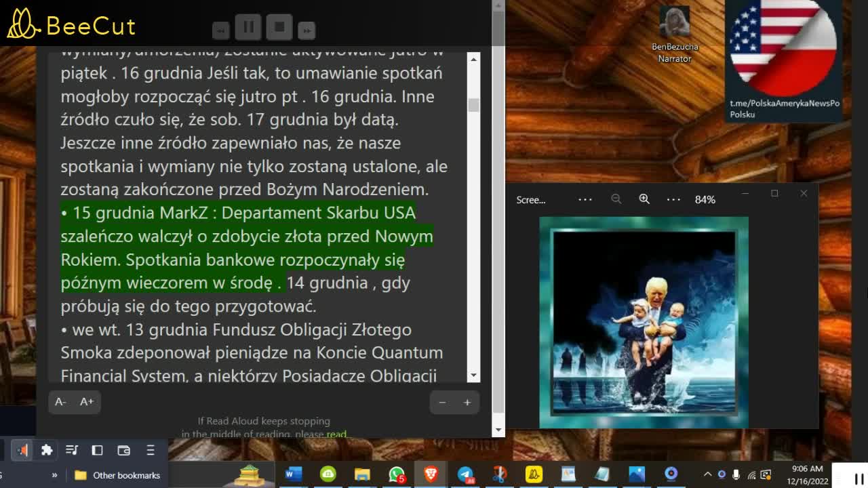This screenshot has width=868, height=488.
Task: Click the 84% zoom level in Photos
Action: click(705, 199)
